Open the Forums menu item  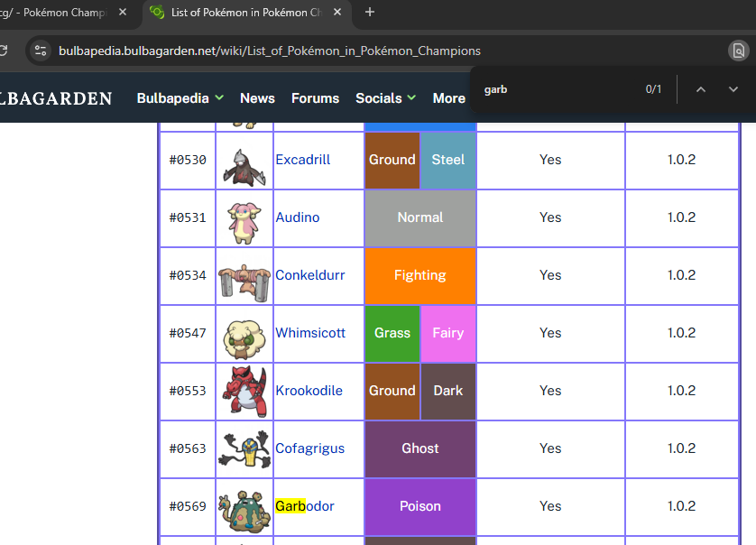click(x=316, y=98)
